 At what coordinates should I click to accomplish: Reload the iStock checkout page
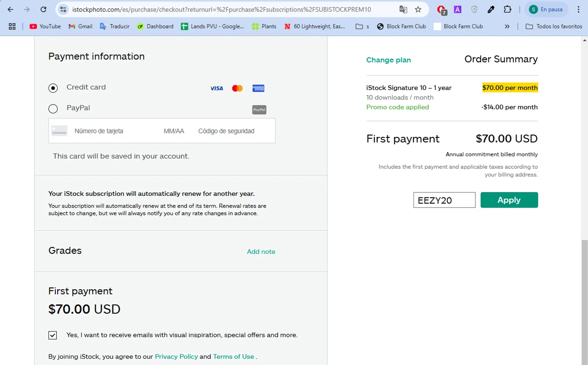coord(43,9)
